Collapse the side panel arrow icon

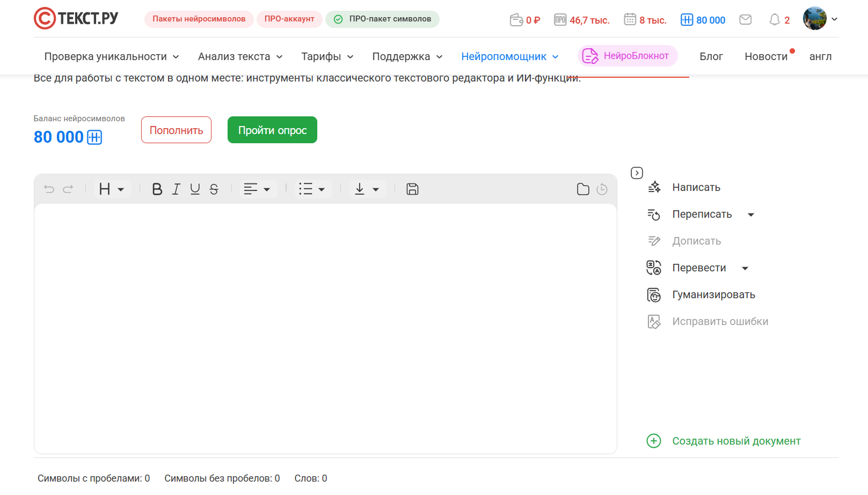click(x=637, y=173)
